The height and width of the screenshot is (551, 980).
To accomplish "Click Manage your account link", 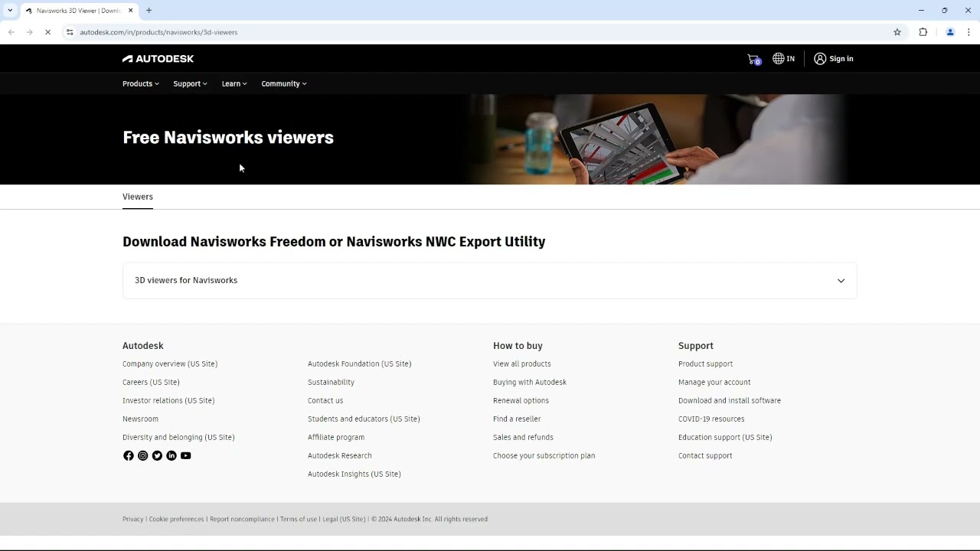I will (x=714, y=383).
